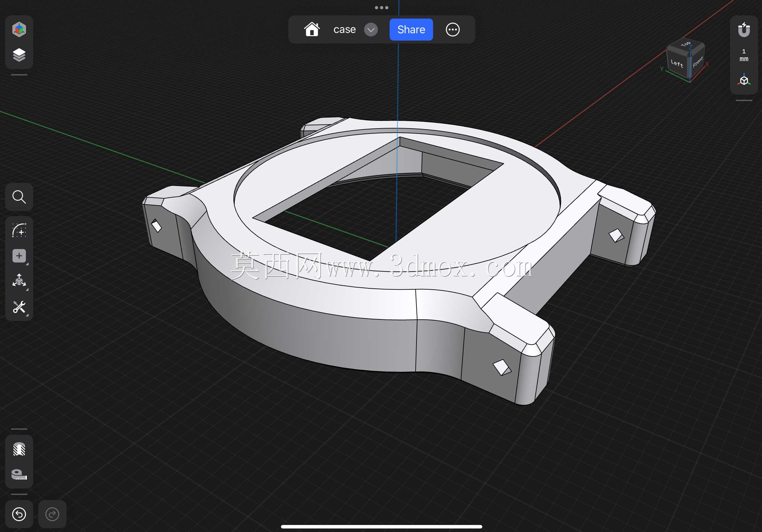
Task: Toggle the orientation axes display cube icon
Action: pos(744,80)
